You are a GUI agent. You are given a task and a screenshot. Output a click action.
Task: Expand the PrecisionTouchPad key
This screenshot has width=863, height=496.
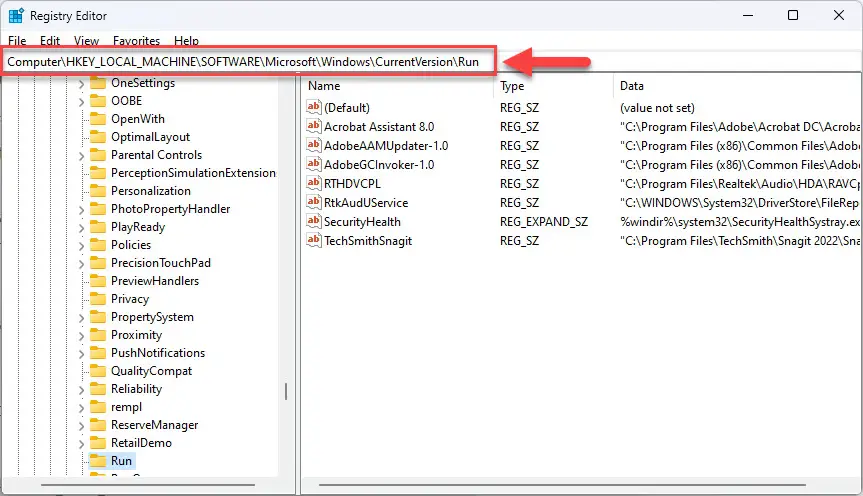81,263
